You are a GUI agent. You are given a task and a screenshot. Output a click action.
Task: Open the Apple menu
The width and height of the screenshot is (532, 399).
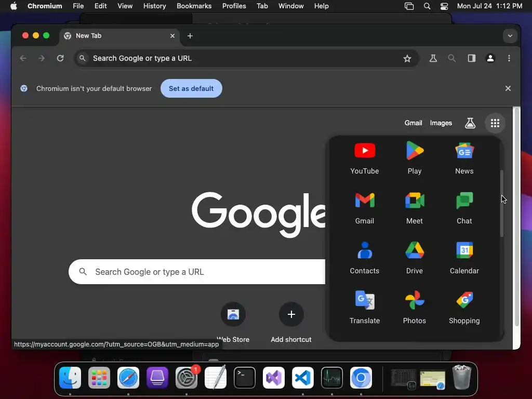tap(14, 6)
